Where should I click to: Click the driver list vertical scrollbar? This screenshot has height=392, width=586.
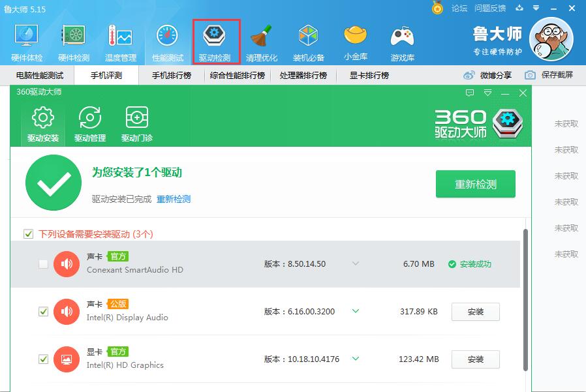(x=525, y=299)
